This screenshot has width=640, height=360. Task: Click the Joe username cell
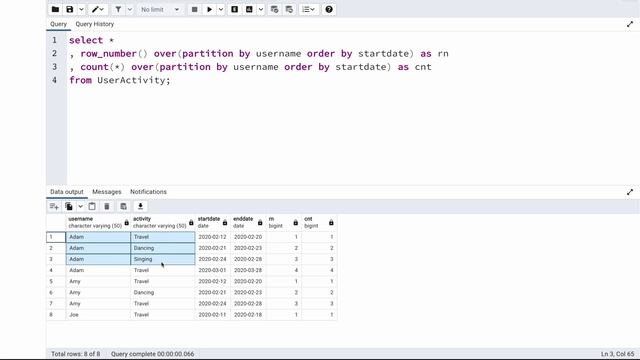(98, 315)
